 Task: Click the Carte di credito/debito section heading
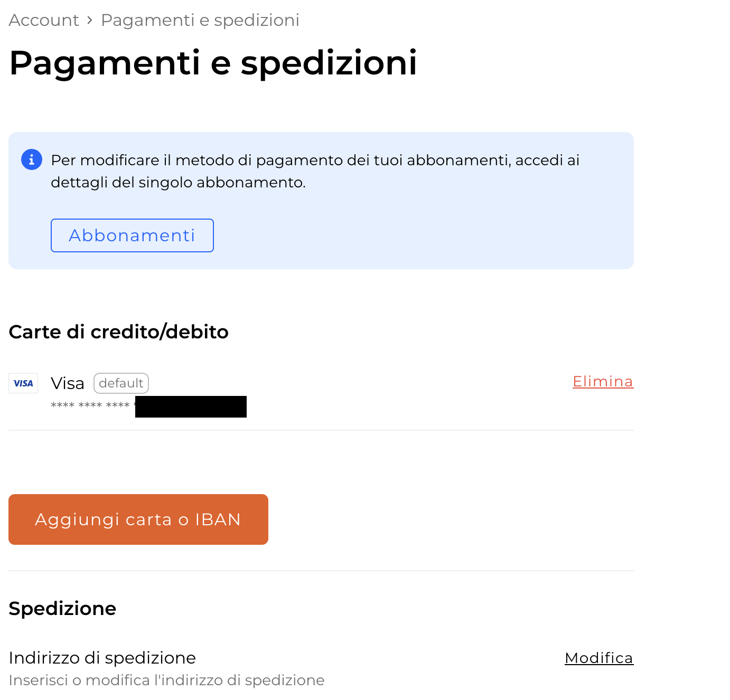[x=119, y=332]
